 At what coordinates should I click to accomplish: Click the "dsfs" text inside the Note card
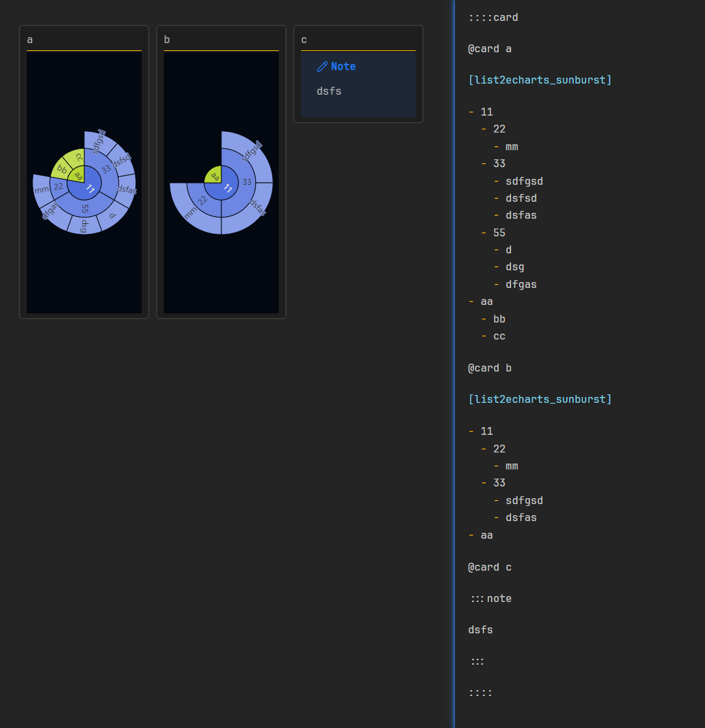click(329, 91)
